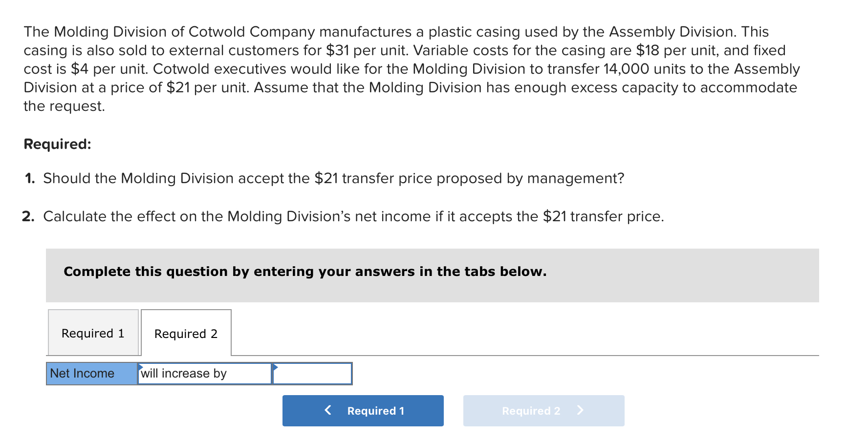Click 'the request.' ending line of paragraph
The image size is (868, 442).
(x=65, y=106)
